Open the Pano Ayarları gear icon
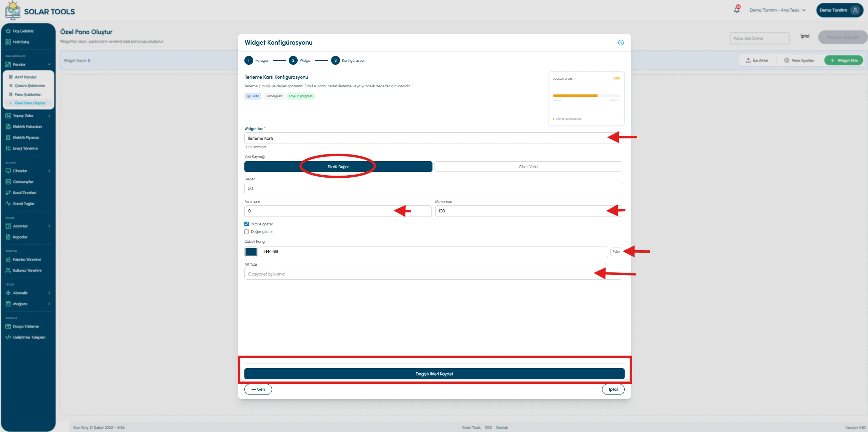 pyautogui.click(x=786, y=60)
